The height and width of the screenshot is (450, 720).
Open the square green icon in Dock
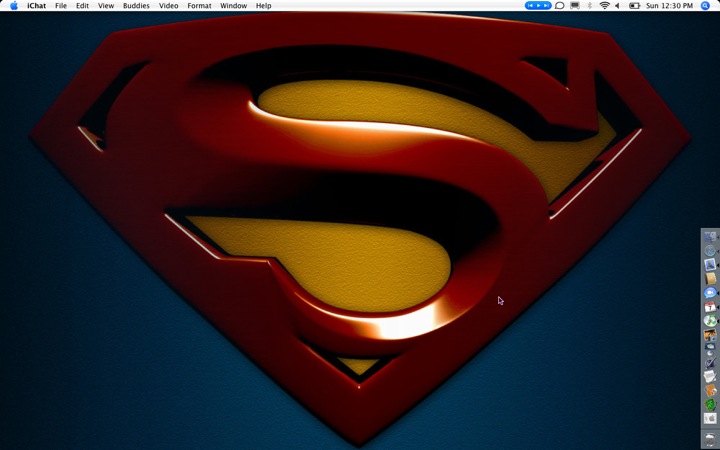(710, 405)
